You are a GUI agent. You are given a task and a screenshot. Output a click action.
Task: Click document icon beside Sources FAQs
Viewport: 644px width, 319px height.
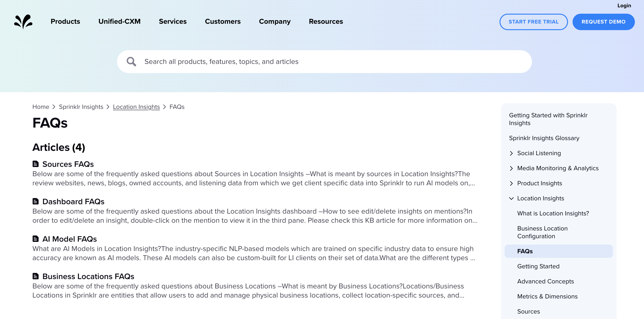pyautogui.click(x=36, y=164)
